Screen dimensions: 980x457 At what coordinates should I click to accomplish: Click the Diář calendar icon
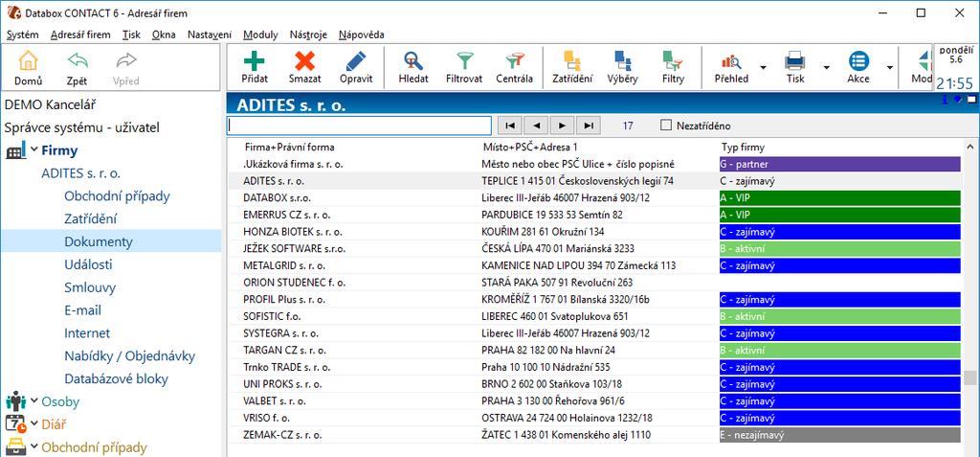16,424
